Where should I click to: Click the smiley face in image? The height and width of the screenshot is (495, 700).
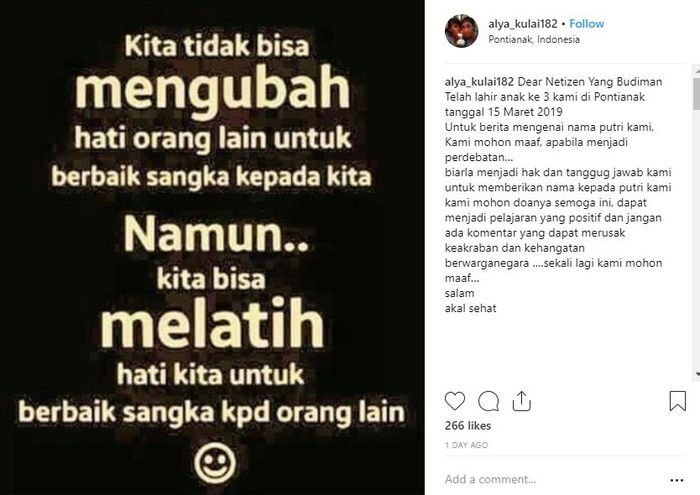click(215, 463)
